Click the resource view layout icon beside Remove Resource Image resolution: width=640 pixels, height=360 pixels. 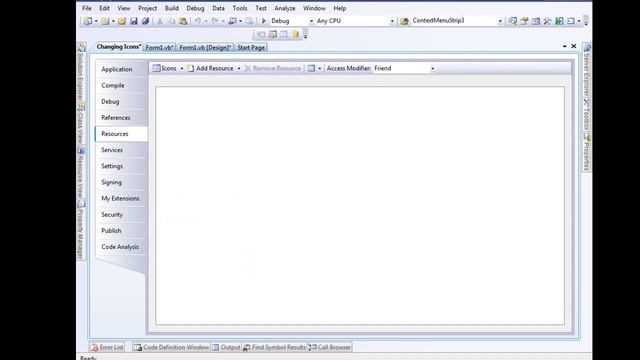[x=311, y=68]
